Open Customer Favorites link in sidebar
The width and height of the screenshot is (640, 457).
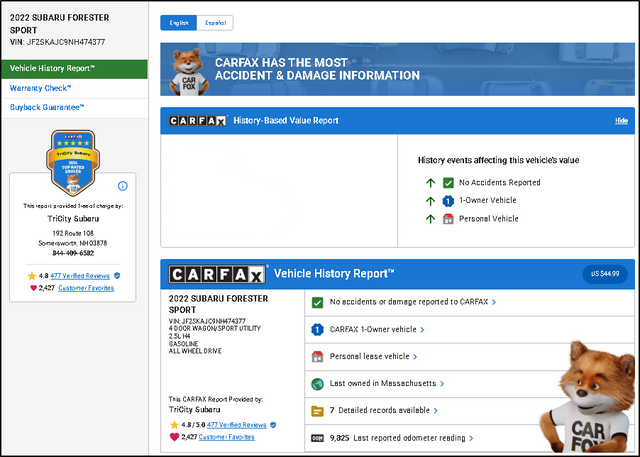point(86,288)
